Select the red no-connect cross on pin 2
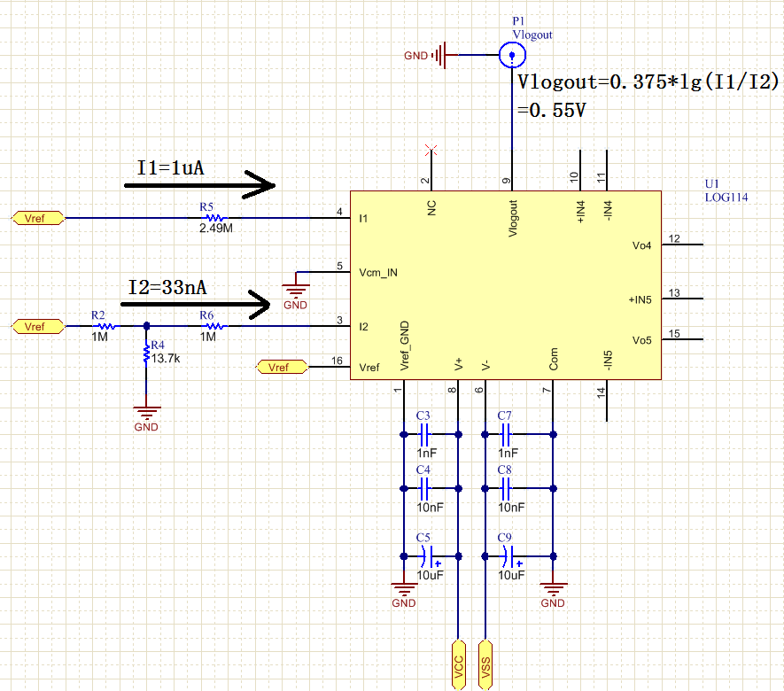 (x=431, y=150)
